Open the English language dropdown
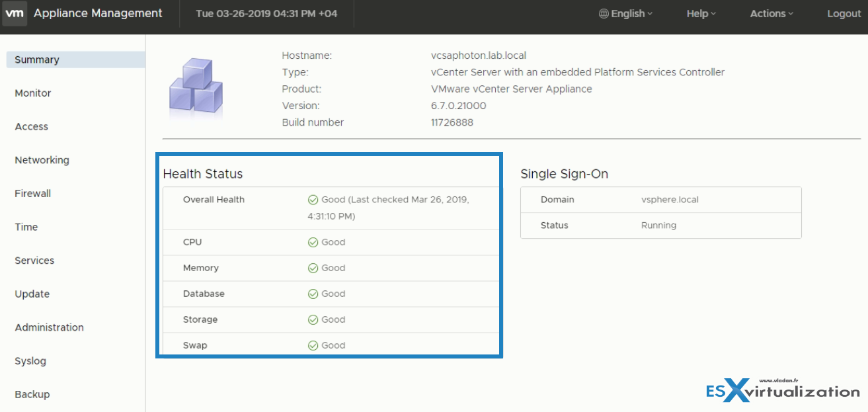The height and width of the screenshot is (412, 868). (x=625, y=13)
